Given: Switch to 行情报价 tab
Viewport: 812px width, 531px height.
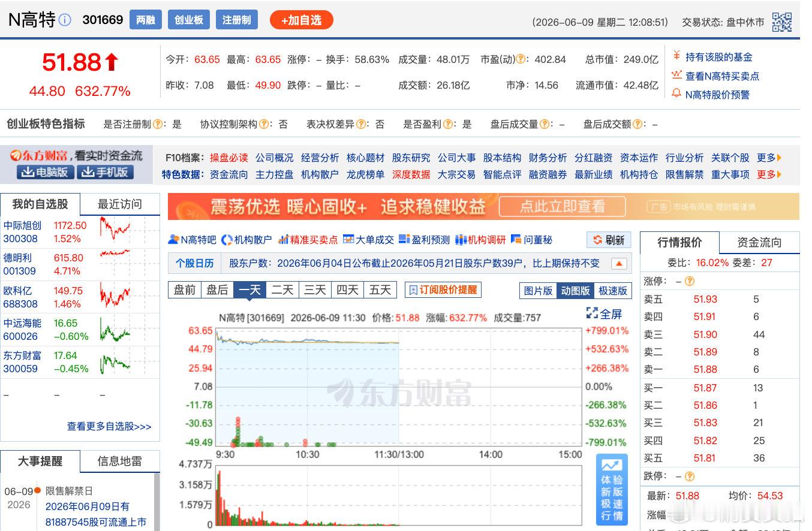Looking at the screenshot, I should pyautogui.click(x=679, y=243).
